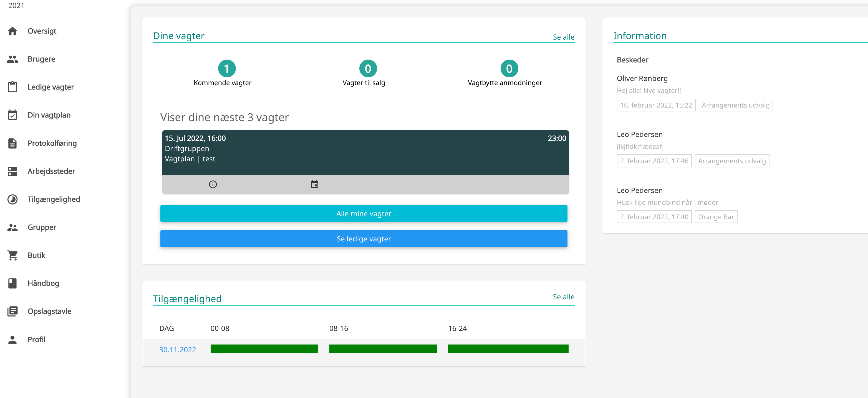Screen dimensions: 868x398
Task: Click the Dine vagter heading
Action: 179,36
